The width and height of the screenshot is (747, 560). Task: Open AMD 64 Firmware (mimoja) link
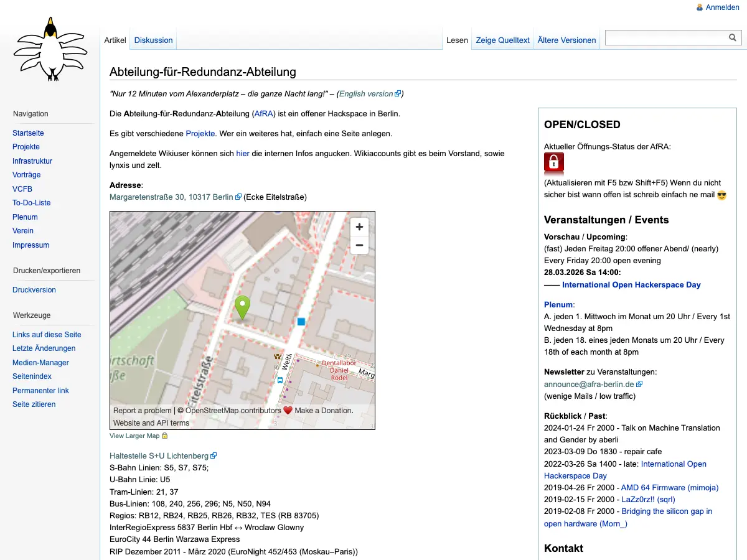coord(670,488)
